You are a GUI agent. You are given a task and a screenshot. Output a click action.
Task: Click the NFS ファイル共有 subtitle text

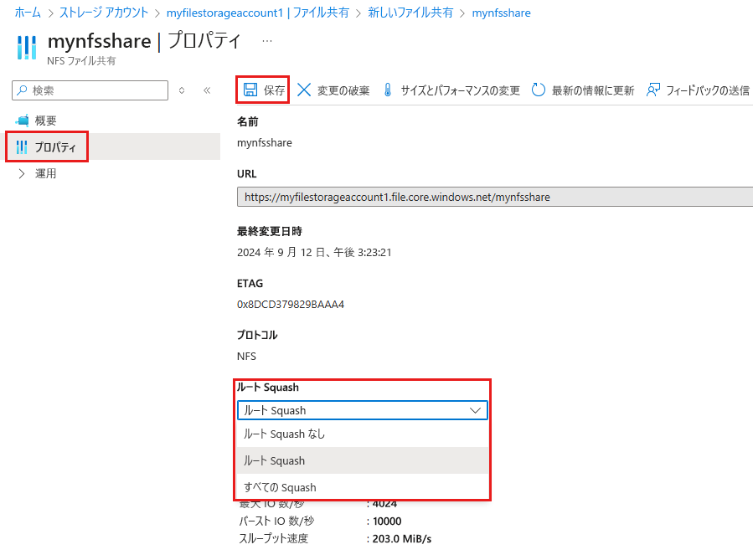tap(81, 61)
